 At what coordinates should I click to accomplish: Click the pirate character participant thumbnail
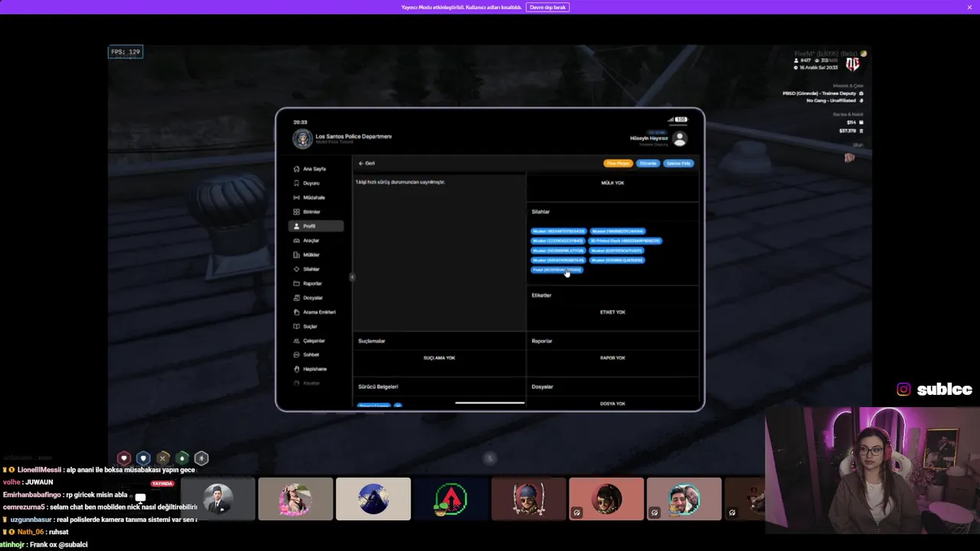click(x=528, y=499)
